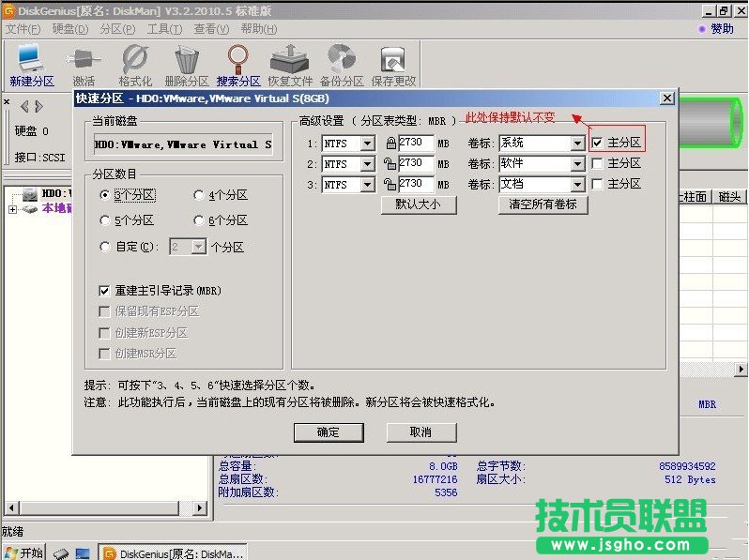Click the partition 3 size input field
Viewport: 749px width, 560px height.
(x=416, y=185)
